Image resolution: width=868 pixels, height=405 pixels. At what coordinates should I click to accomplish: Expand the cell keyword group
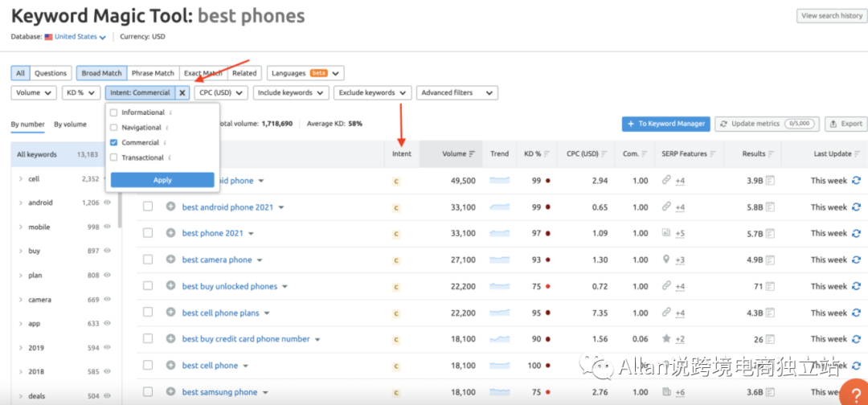click(21, 179)
